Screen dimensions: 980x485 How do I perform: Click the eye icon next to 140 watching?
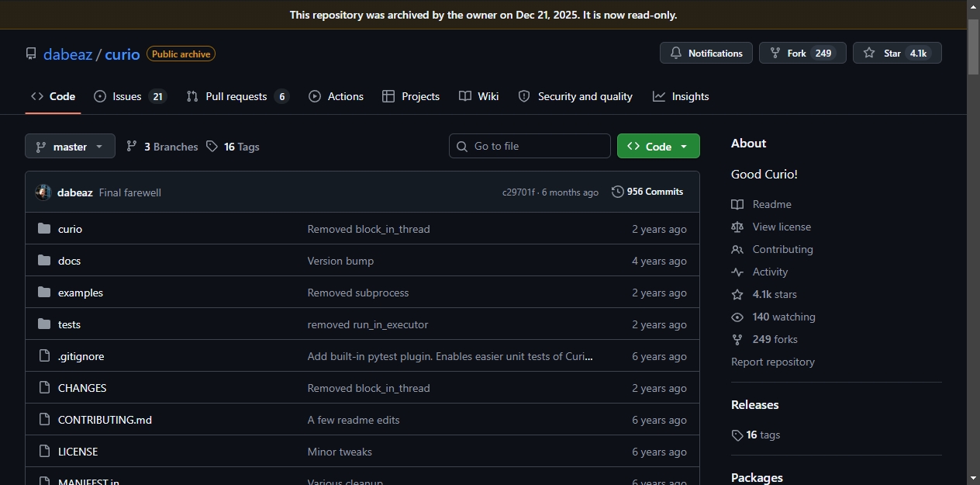pos(737,317)
